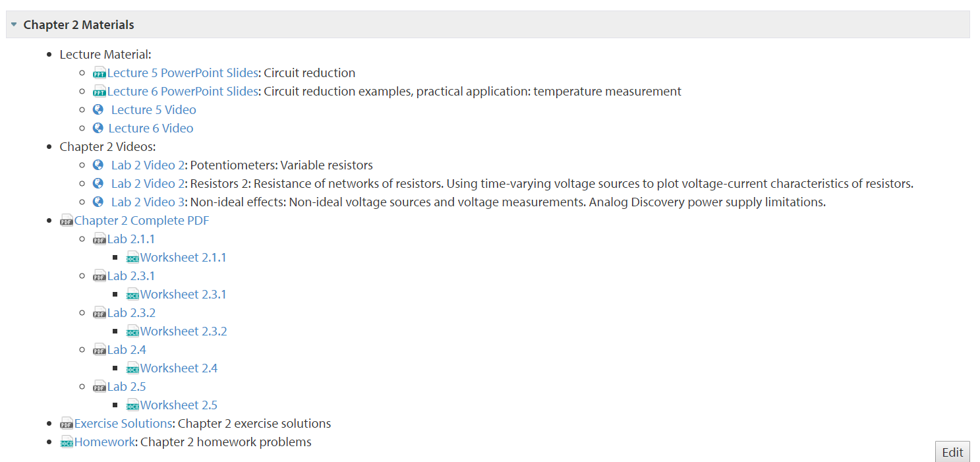This screenshot has width=980, height=462.
Task: Click the Chapter 2 Materials header title
Action: (78, 24)
